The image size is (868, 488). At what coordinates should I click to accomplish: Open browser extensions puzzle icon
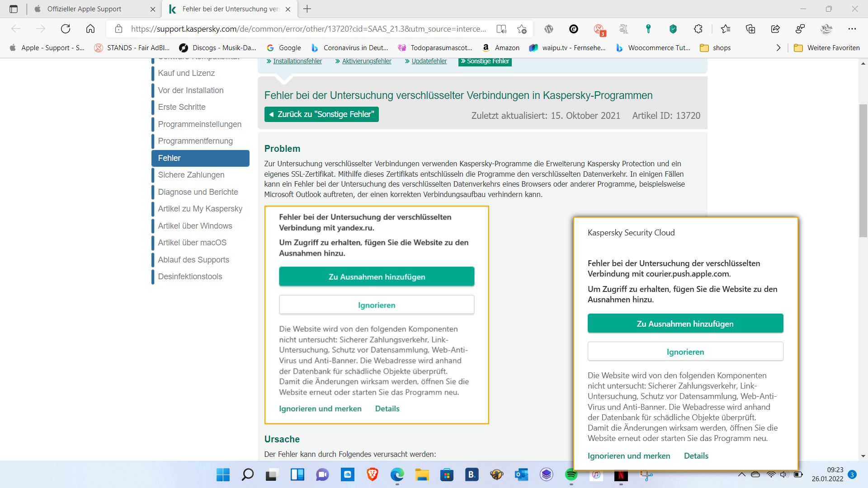(x=698, y=29)
